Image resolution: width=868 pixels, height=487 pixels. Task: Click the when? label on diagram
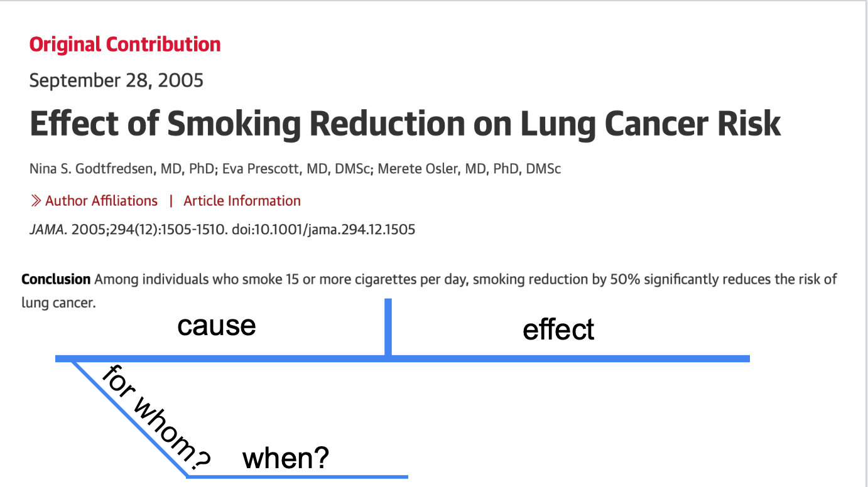click(286, 459)
